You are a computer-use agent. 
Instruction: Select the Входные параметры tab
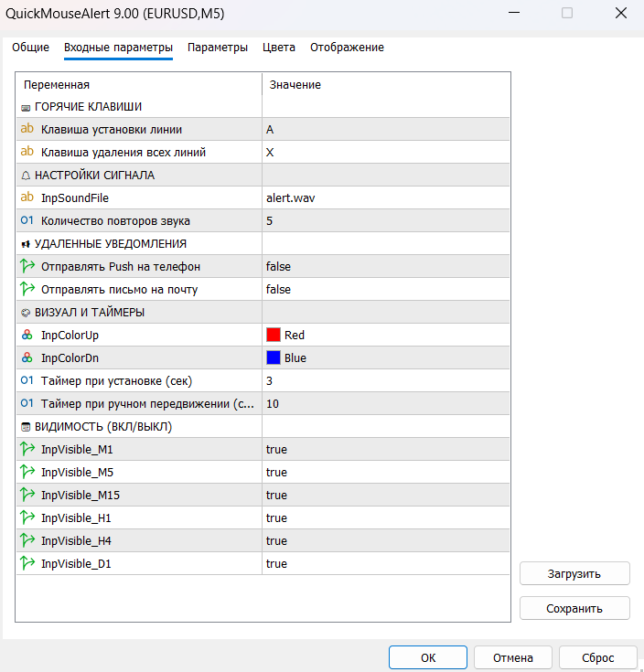(118, 48)
